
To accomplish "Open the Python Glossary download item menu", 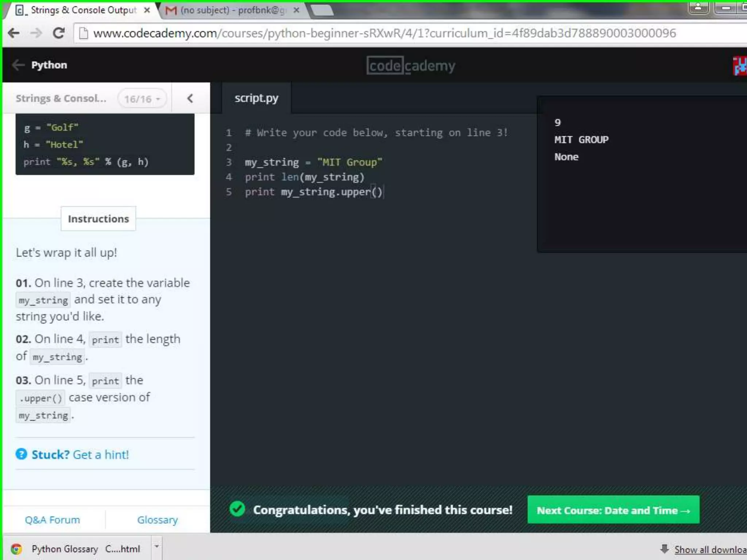I will pyautogui.click(x=156, y=547).
